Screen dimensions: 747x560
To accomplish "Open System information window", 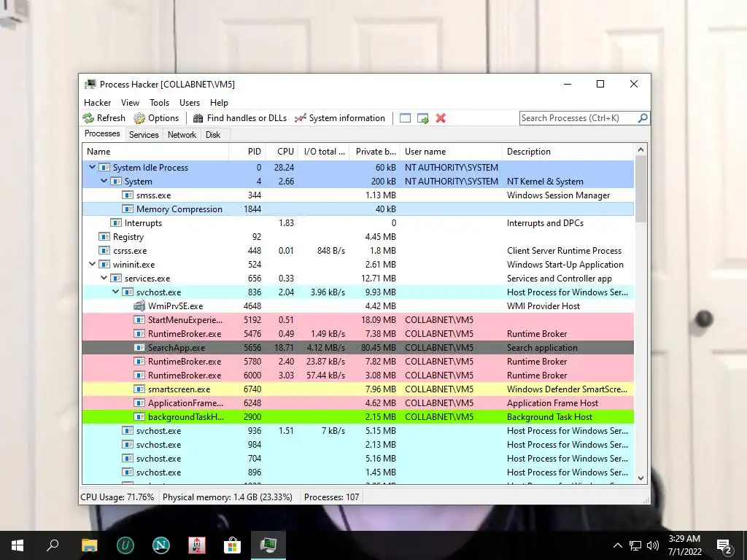I will pos(340,118).
